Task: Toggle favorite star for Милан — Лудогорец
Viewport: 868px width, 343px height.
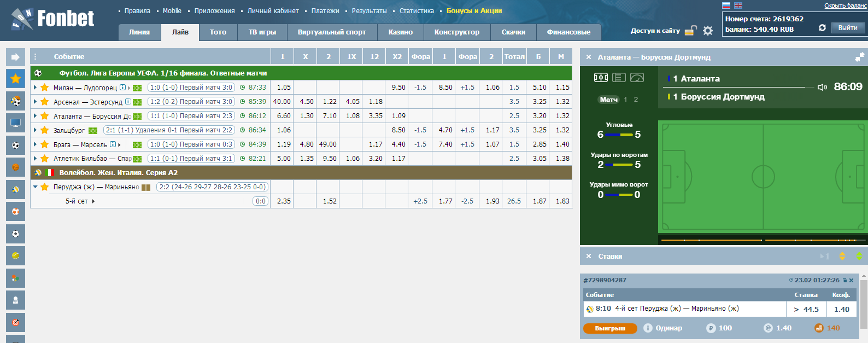Action: point(45,88)
